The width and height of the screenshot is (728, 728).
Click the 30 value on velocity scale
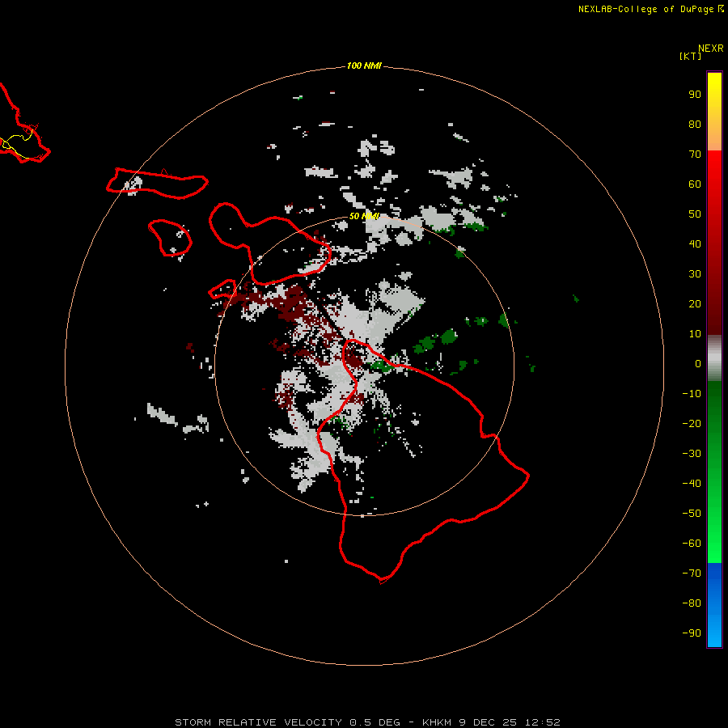pos(695,274)
